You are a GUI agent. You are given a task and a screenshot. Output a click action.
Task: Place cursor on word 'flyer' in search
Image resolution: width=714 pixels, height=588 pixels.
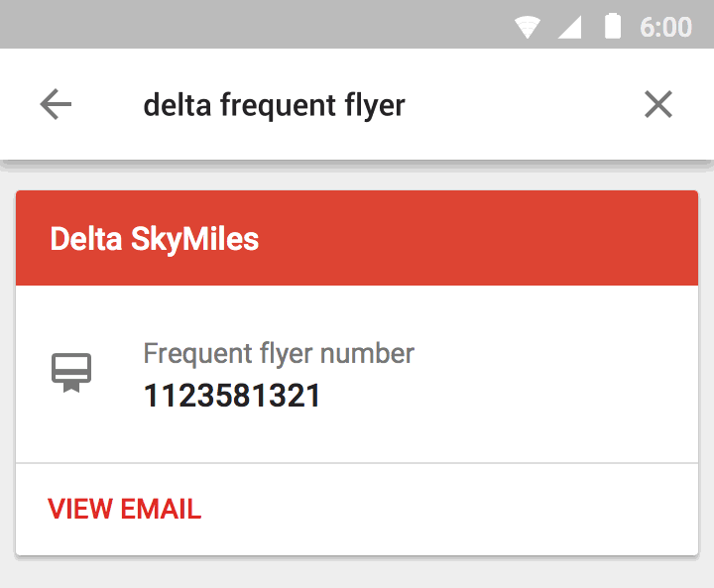[376, 105]
